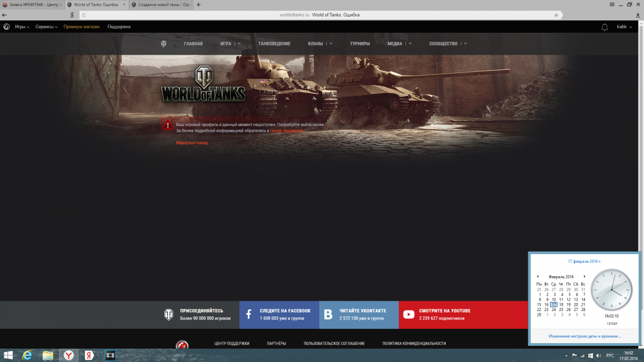Viewport: 644px width, 362px height.
Task: Click the СЛЕДИТЕ НА FACEBOOK banner
Action: [x=279, y=314]
